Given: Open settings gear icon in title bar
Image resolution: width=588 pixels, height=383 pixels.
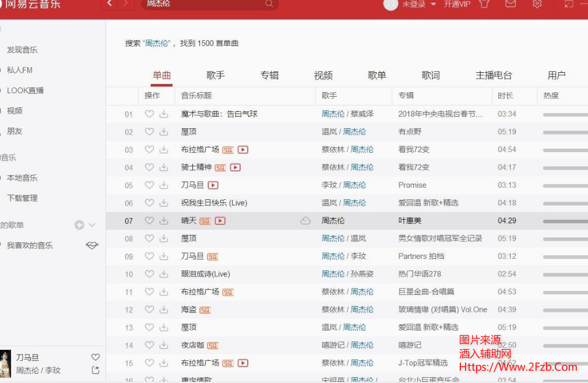Looking at the screenshot, I should tap(537, 4).
